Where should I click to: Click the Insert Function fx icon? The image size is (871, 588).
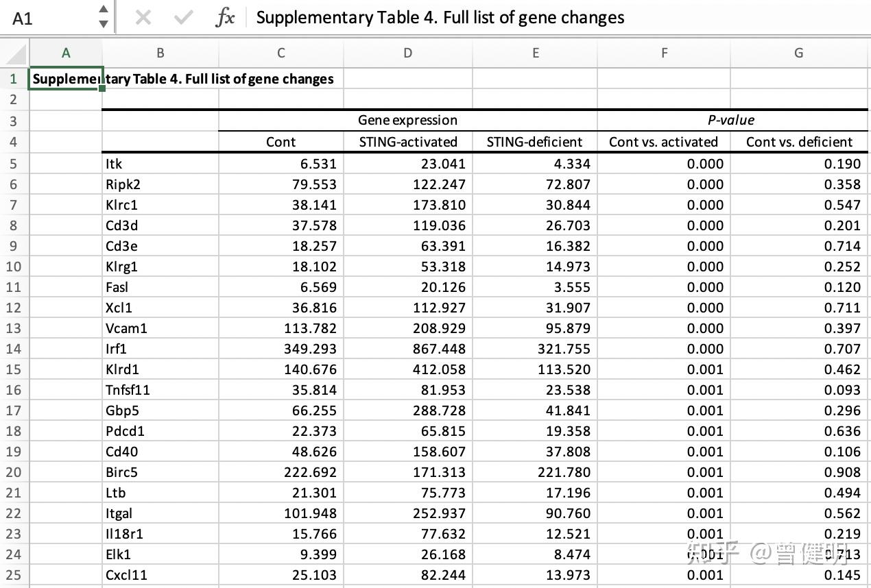[x=225, y=18]
